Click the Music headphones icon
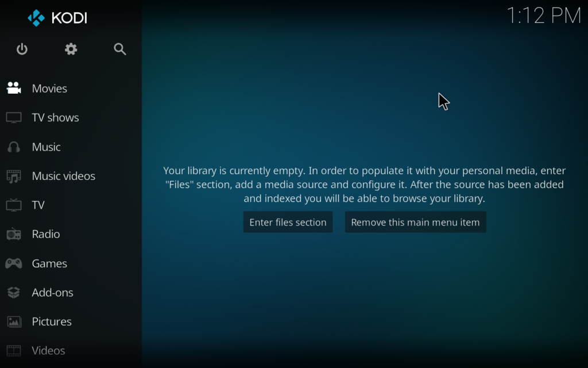 pyautogui.click(x=14, y=147)
